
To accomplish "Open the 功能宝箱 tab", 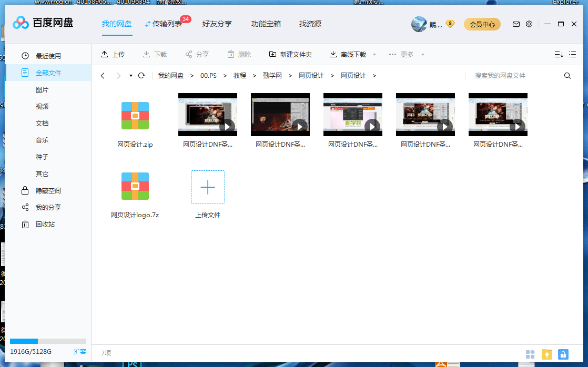I will pos(266,24).
